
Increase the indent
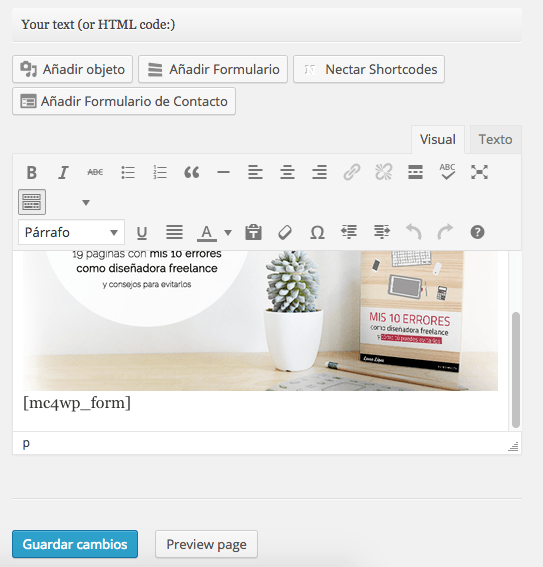click(381, 232)
